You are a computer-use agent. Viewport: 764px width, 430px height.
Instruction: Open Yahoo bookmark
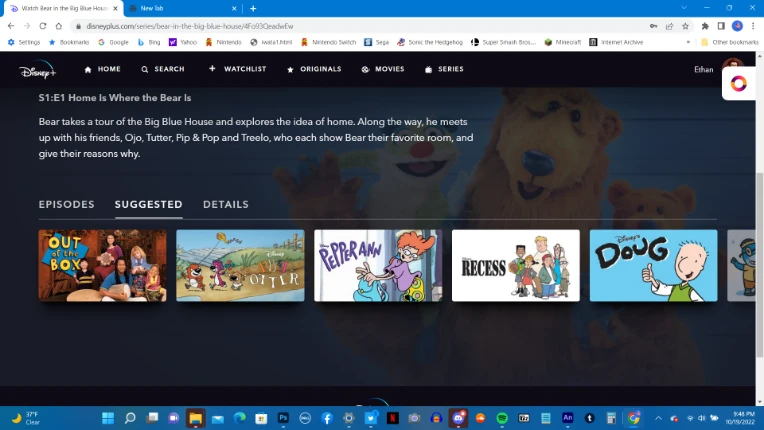183,42
